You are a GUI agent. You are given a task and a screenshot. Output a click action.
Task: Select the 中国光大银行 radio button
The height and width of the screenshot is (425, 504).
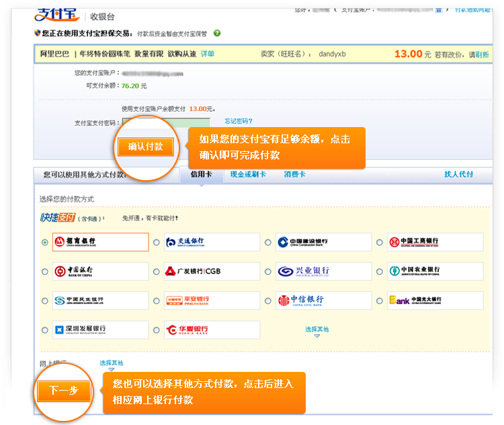380,301
